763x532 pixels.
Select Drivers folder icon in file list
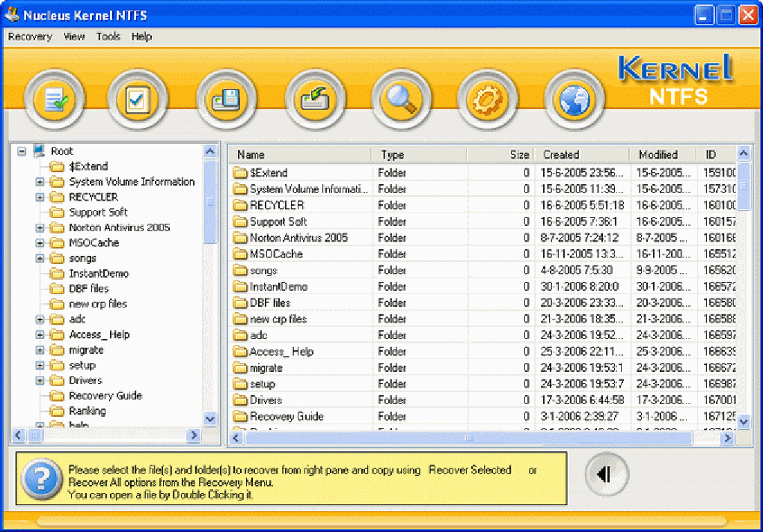[240, 400]
